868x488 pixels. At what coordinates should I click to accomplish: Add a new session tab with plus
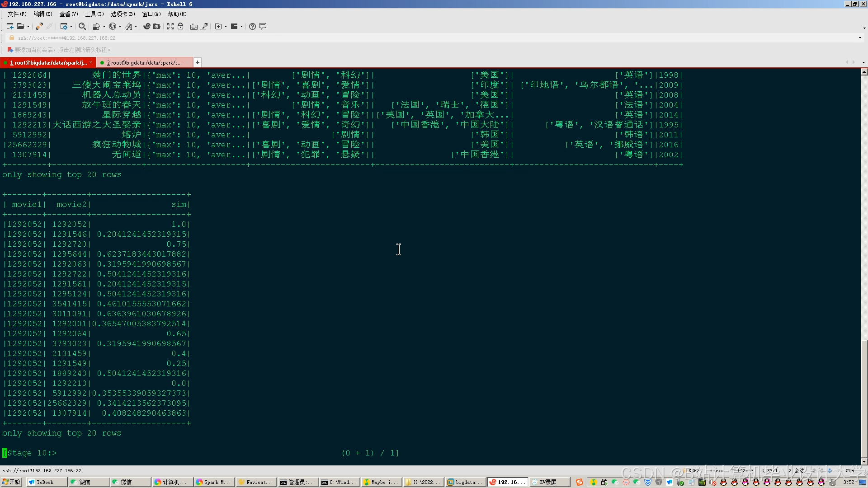pos(198,62)
